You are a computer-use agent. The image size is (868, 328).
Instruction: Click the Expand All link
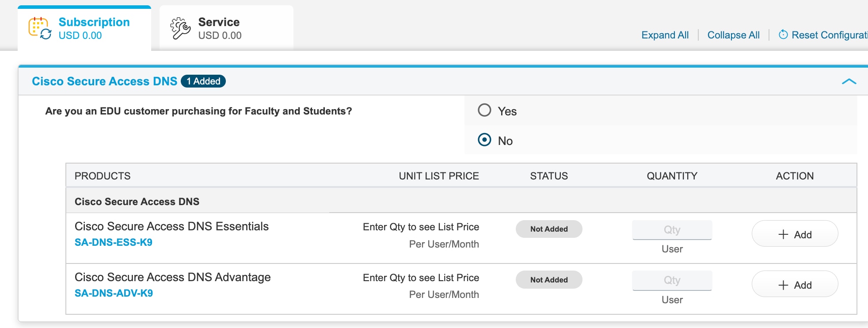click(x=665, y=35)
